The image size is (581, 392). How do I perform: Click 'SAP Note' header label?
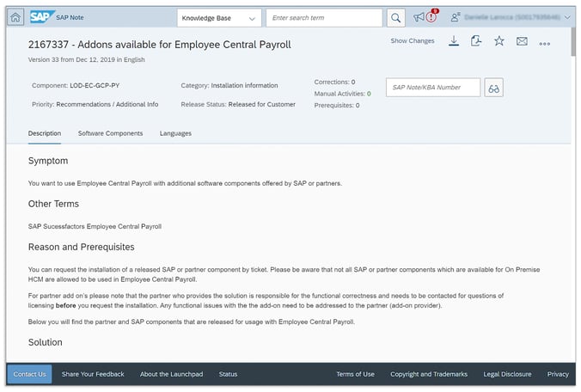point(70,17)
